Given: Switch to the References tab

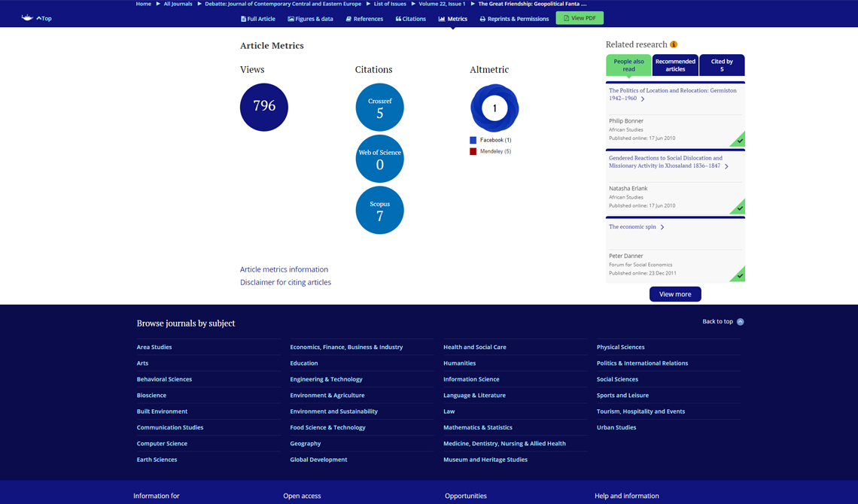Looking at the screenshot, I should click(364, 19).
